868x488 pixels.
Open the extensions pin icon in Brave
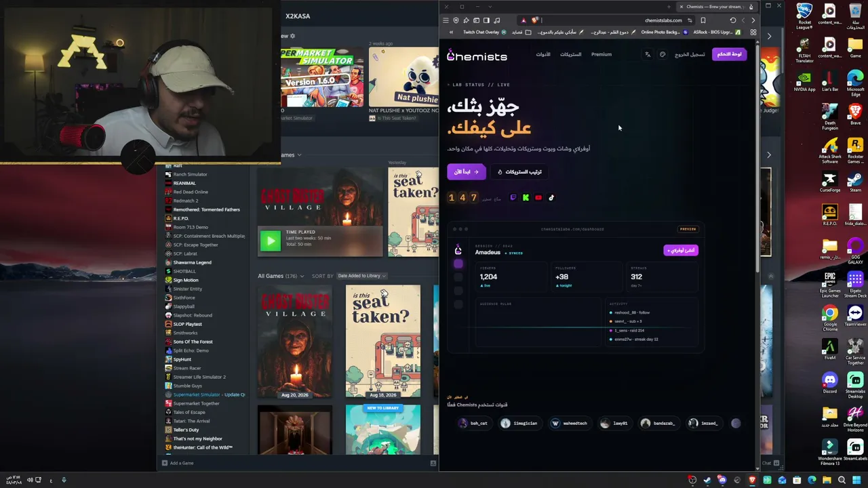tap(466, 20)
